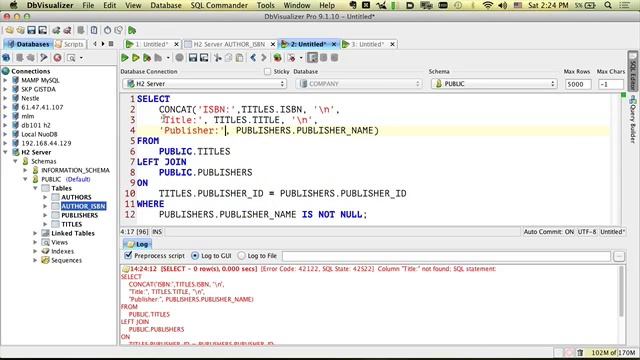The image size is (640, 360).
Task: Click the Next statement arrow icon
Action: (x=264, y=58)
